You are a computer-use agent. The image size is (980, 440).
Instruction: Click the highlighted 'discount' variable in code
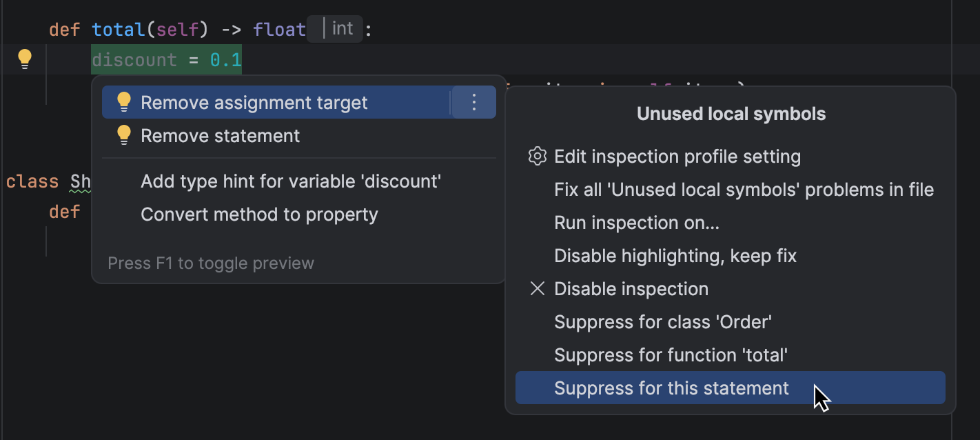coord(134,60)
